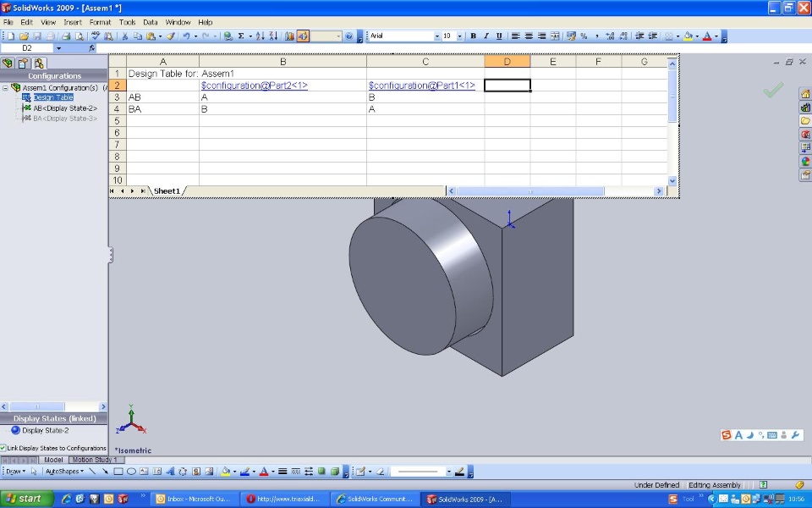The image size is (812, 508).
Task: Click the Print icon
Action: (x=66, y=36)
